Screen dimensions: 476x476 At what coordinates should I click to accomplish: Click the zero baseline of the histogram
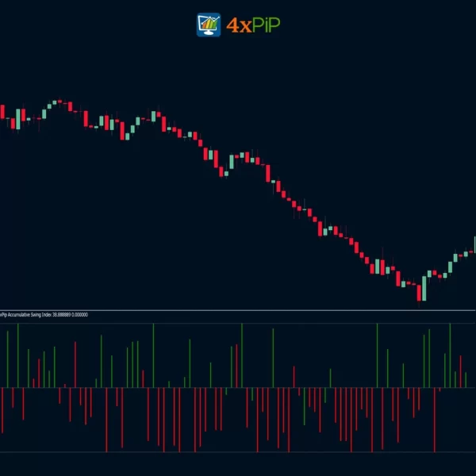(x=238, y=388)
